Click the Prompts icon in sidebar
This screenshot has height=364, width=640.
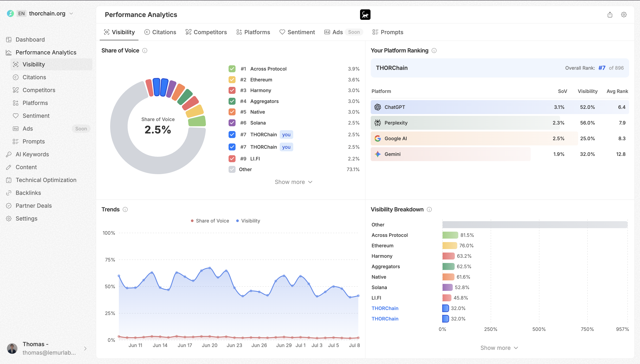(x=16, y=142)
